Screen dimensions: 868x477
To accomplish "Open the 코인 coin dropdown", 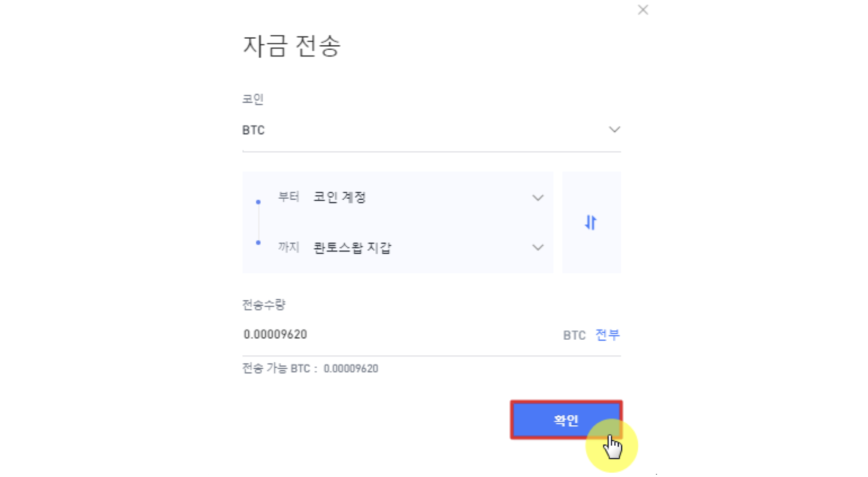I will click(429, 130).
